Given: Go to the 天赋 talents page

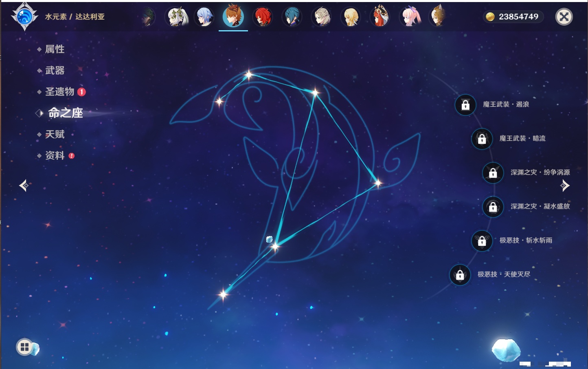Looking at the screenshot, I should click(x=55, y=134).
